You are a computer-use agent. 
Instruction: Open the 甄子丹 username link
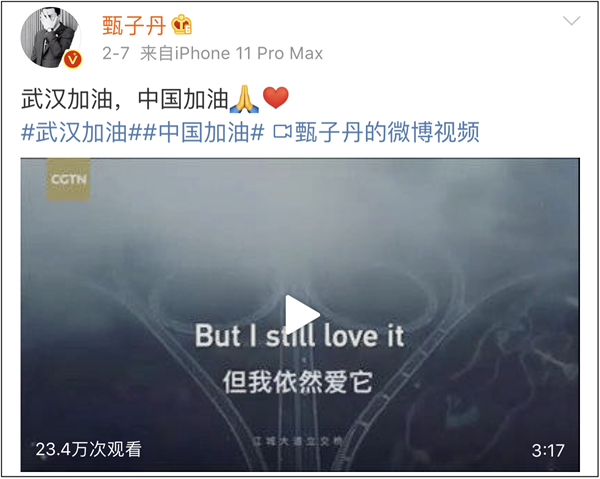coord(134,26)
